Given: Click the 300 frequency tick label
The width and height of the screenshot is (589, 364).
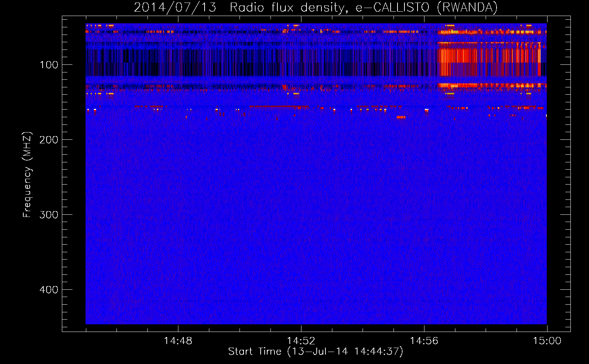Looking at the screenshot, I should tap(49, 215).
